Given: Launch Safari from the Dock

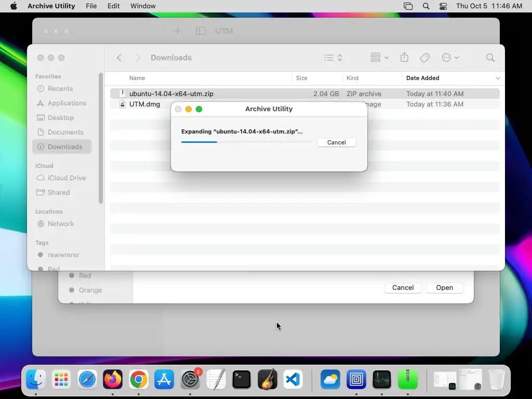Looking at the screenshot, I should coord(87,379).
